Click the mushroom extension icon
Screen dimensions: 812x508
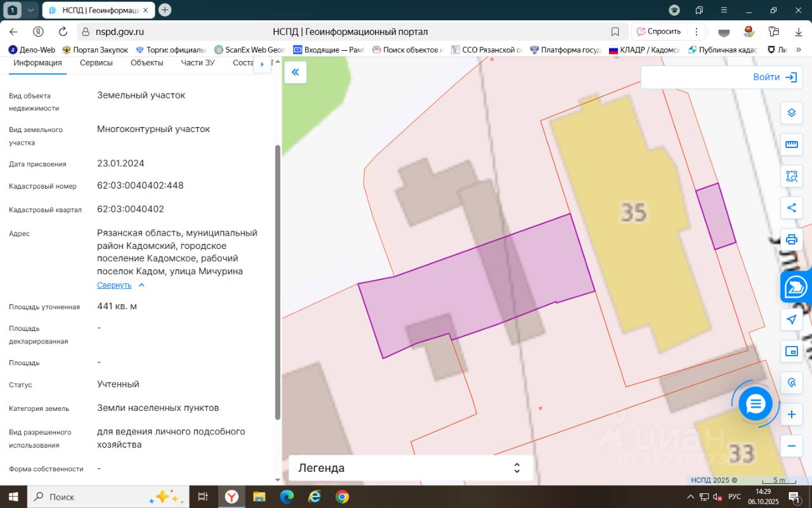749,32
